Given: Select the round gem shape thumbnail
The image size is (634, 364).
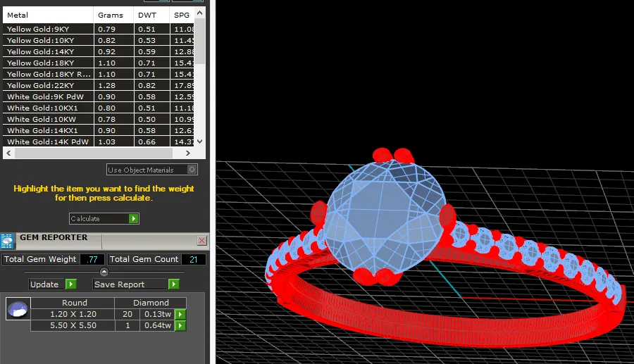Looking at the screenshot, I should coord(18,309).
